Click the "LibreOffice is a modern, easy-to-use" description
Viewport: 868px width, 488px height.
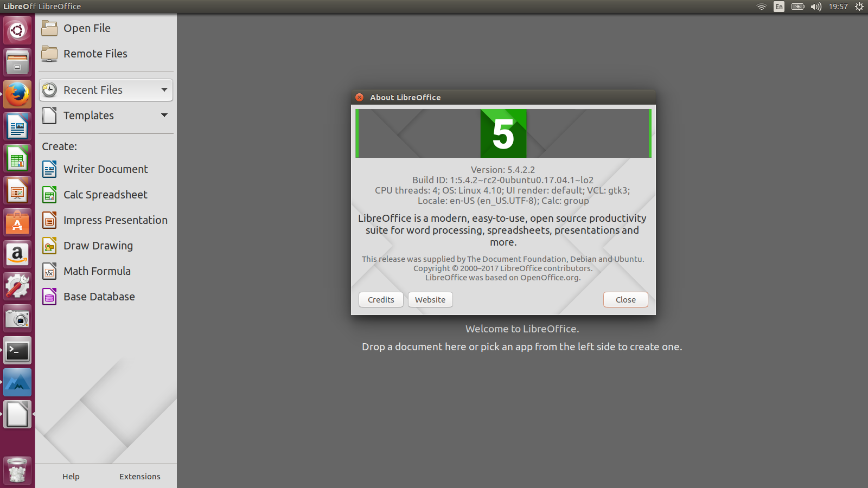502,230
